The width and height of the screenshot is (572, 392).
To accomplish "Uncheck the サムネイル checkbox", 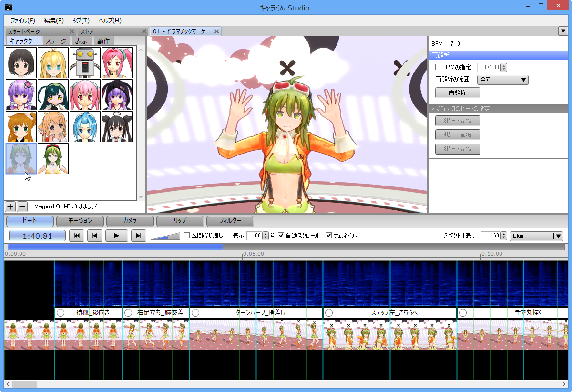I will tap(328, 236).
